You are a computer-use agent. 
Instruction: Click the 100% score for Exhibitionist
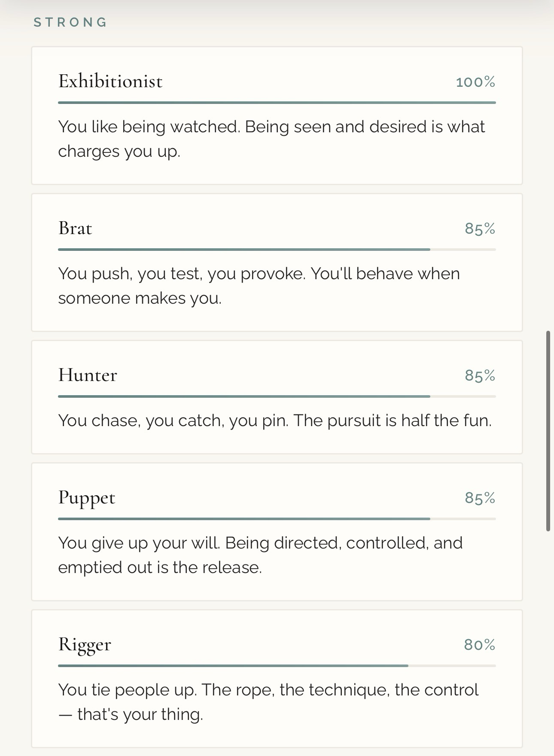click(475, 82)
